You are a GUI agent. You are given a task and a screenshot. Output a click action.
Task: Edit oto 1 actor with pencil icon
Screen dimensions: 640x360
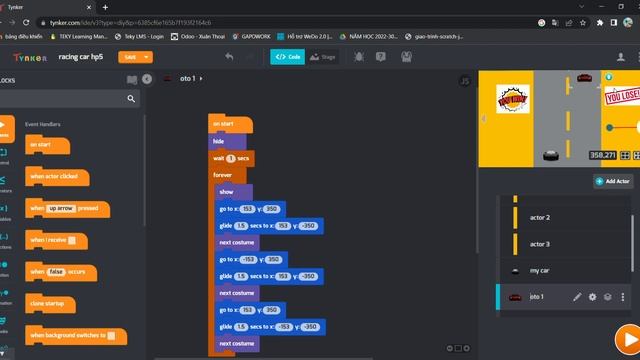(x=577, y=297)
